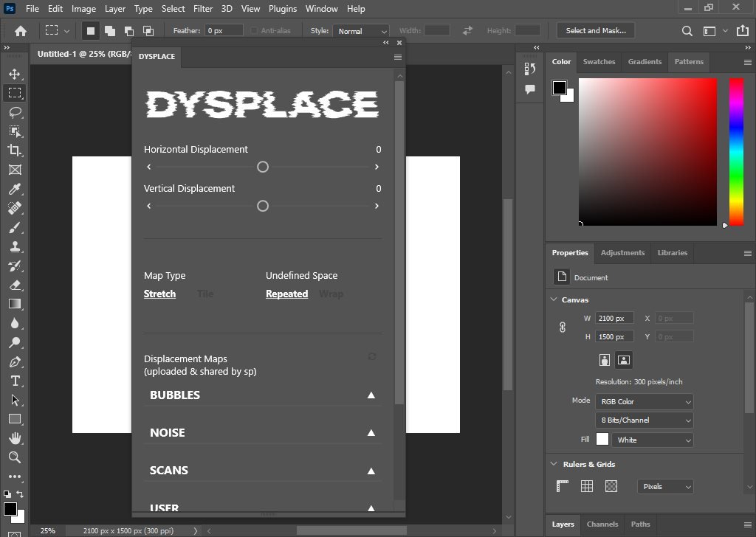Switch to the Adjustments tab
The height and width of the screenshot is (537, 756).
622,253
